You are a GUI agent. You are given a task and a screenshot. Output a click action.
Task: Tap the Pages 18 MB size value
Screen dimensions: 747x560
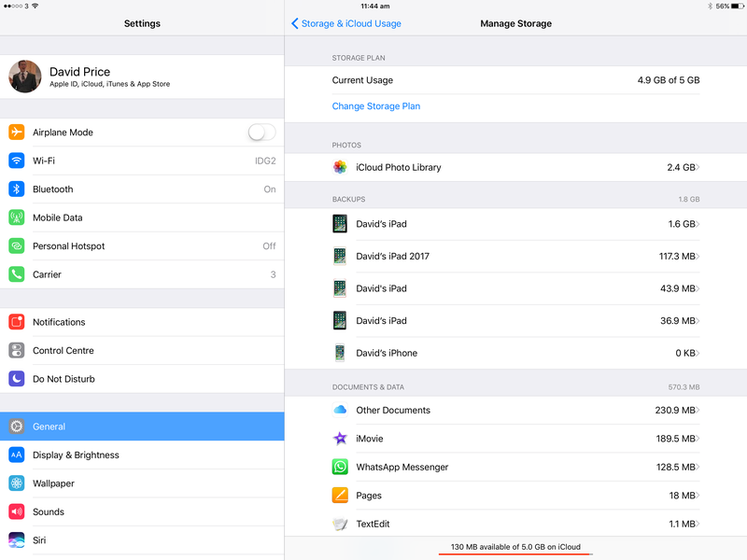(682, 496)
